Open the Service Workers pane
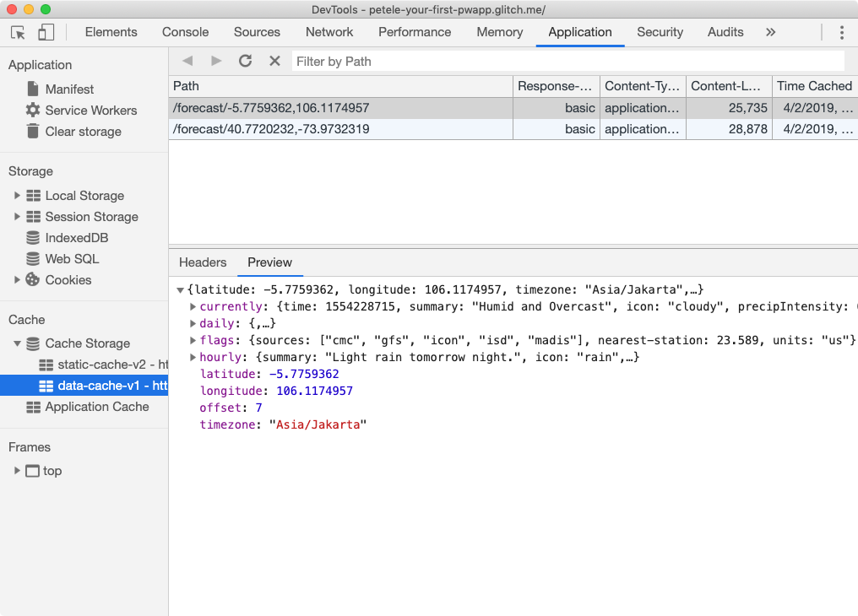 90,111
